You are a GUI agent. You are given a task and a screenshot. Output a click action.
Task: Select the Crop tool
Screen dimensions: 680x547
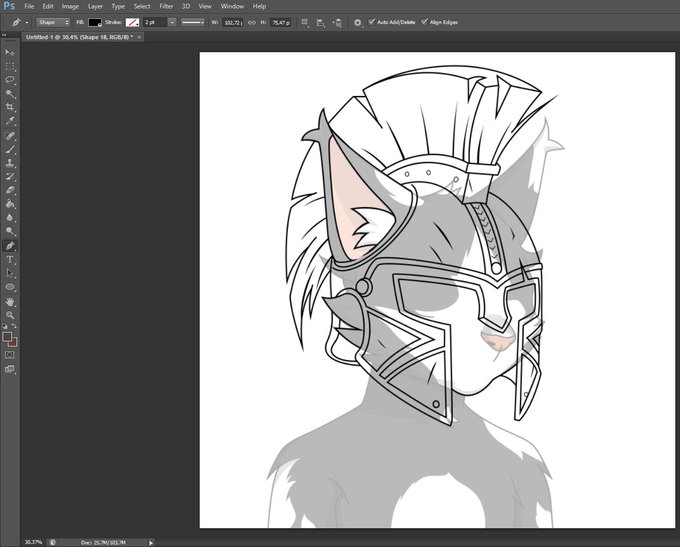click(10, 107)
